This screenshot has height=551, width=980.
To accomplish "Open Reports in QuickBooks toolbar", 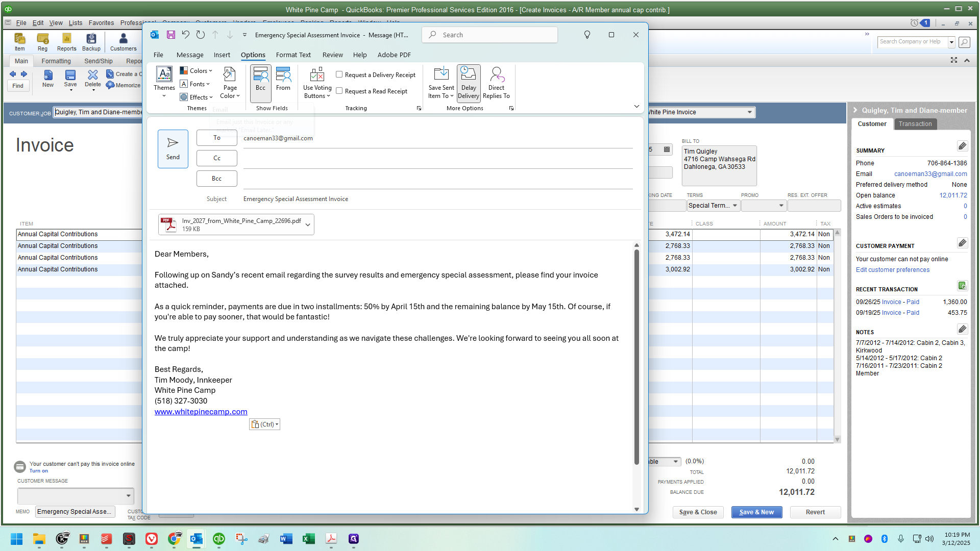I will 66,42.
